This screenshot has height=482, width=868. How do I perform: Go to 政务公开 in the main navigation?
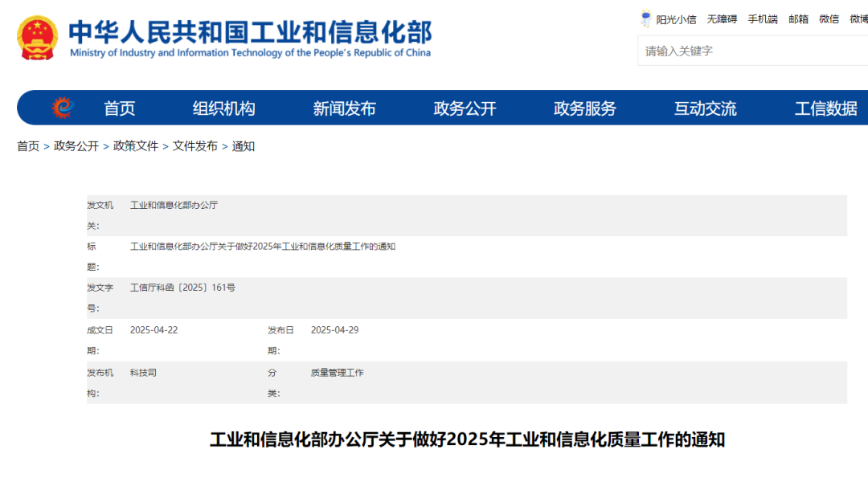[465, 108]
